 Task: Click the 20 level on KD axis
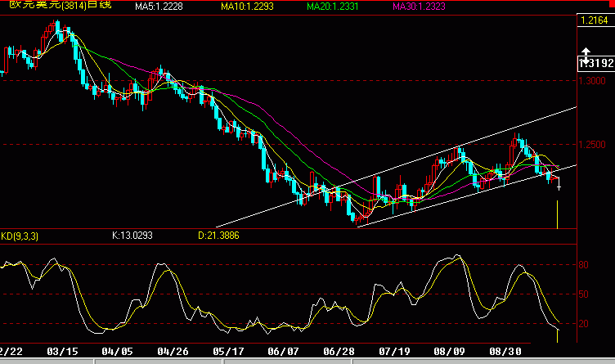[584, 324]
